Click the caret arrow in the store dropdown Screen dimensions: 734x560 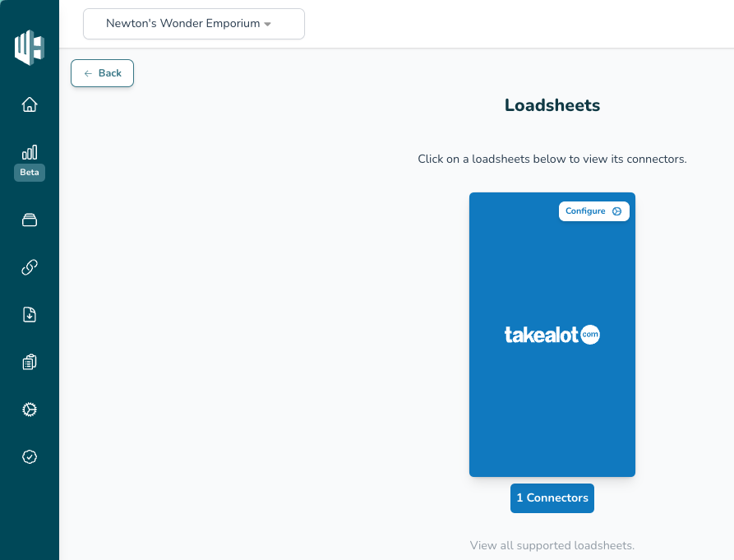[x=268, y=25]
